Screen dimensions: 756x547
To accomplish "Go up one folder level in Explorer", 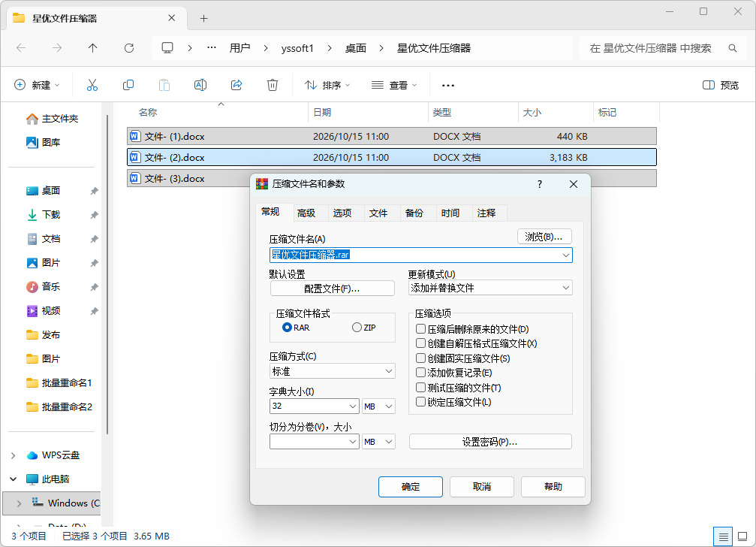I will tap(92, 48).
